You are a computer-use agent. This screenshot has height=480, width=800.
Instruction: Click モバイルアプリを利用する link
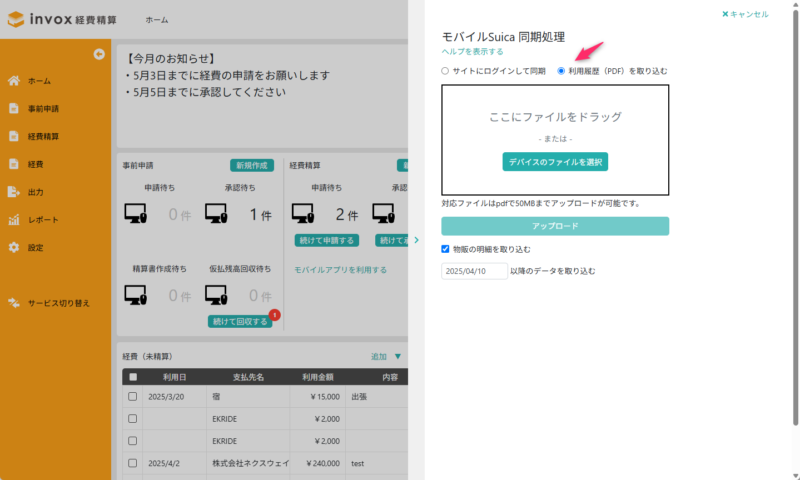click(340, 269)
